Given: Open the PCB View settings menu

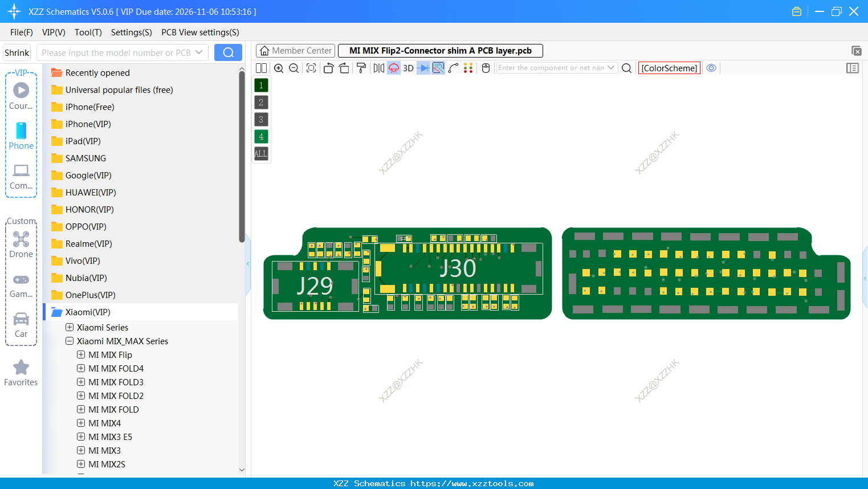Looking at the screenshot, I should 200,32.
